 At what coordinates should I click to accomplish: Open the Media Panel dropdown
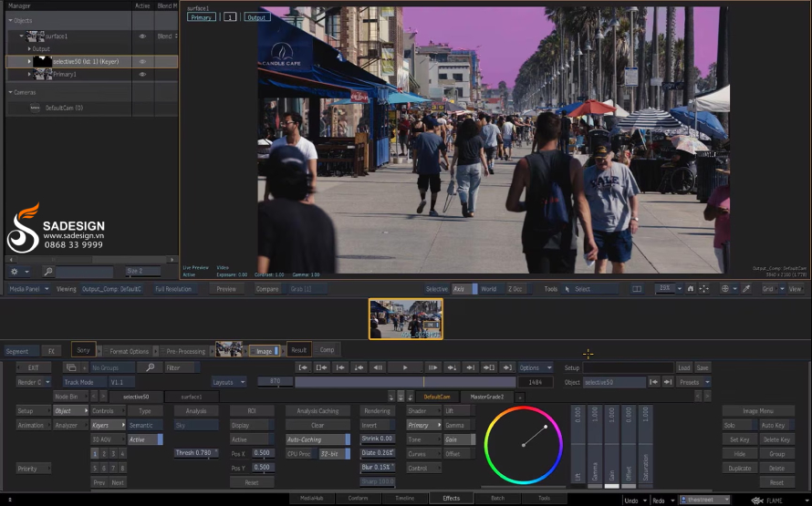tap(28, 289)
